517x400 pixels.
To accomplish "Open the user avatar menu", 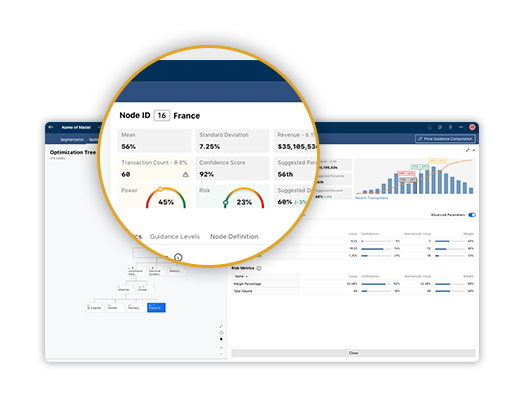I will click(472, 127).
